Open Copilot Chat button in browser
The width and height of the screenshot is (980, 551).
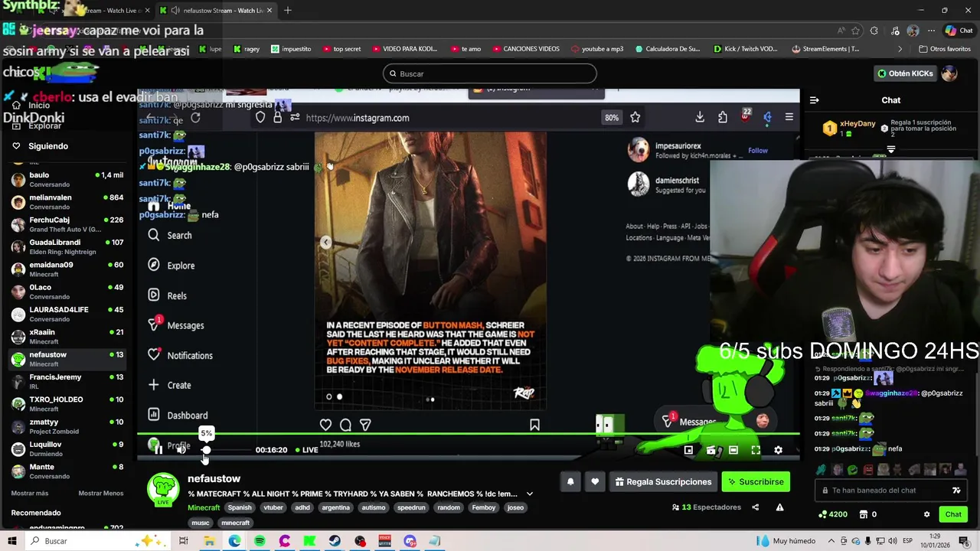pyautogui.click(x=959, y=31)
